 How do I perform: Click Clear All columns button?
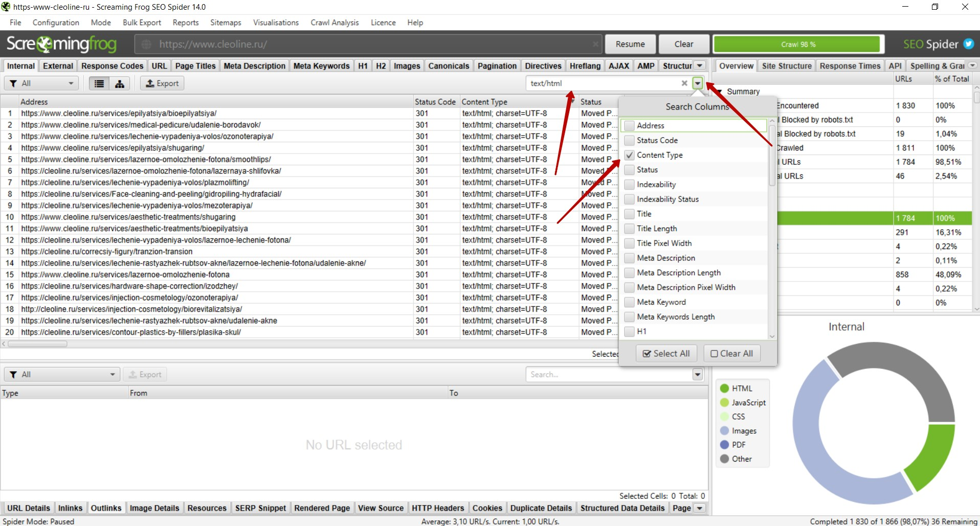(732, 354)
